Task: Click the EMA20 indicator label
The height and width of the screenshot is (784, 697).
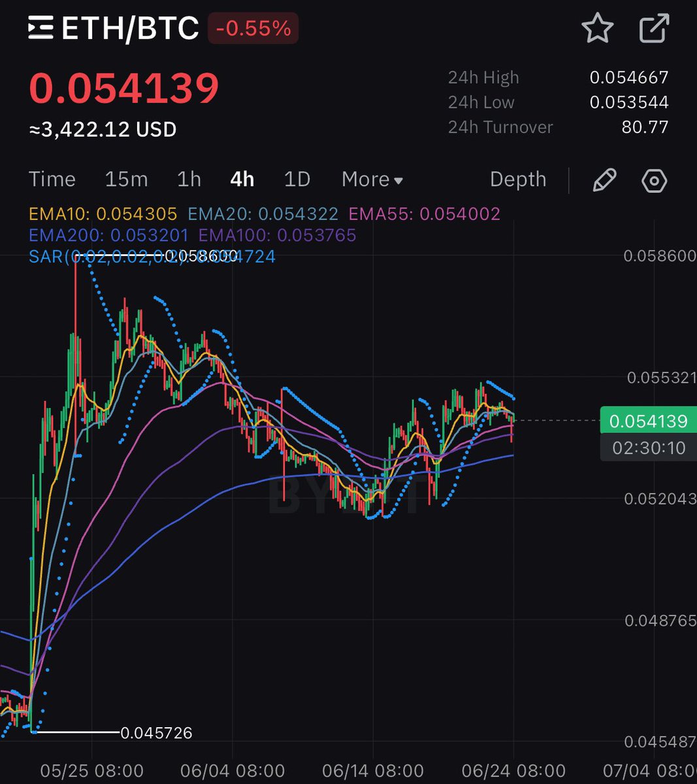Action: pos(263,214)
